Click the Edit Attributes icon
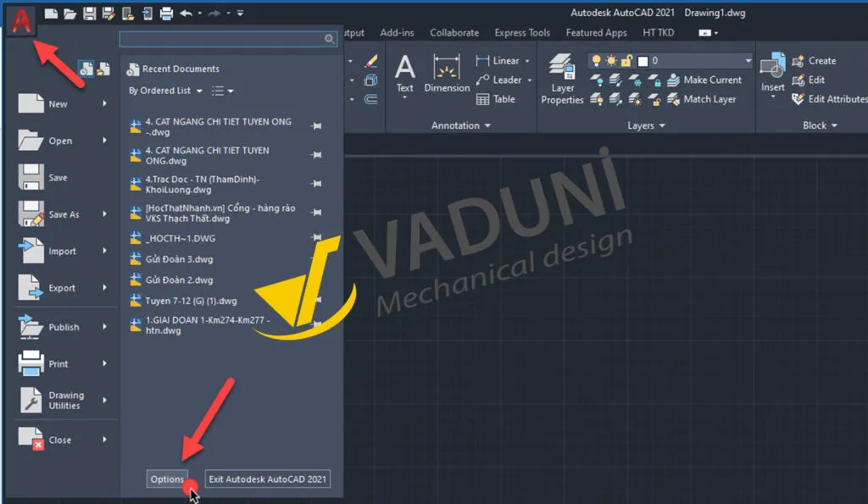 798,99
